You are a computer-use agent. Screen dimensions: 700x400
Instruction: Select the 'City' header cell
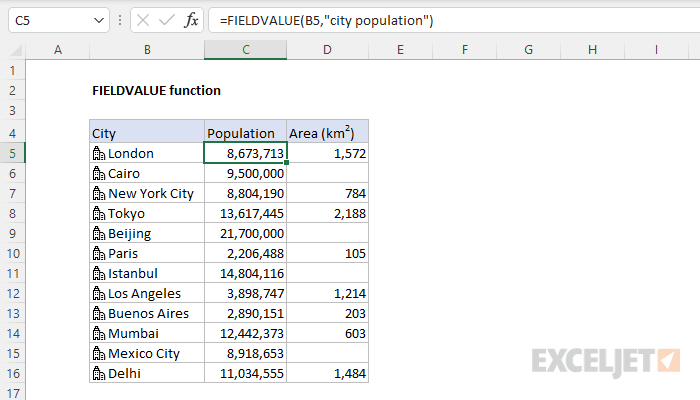coord(147,133)
